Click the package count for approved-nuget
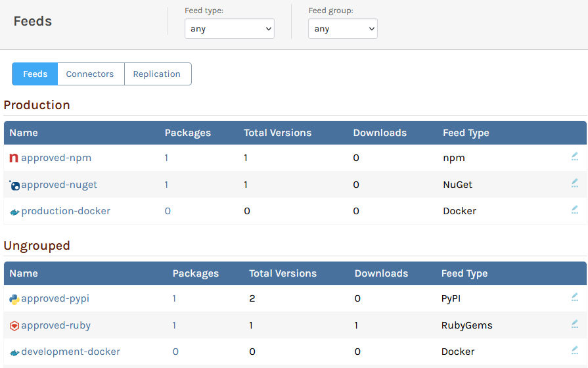588x368 pixels. (166, 185)
